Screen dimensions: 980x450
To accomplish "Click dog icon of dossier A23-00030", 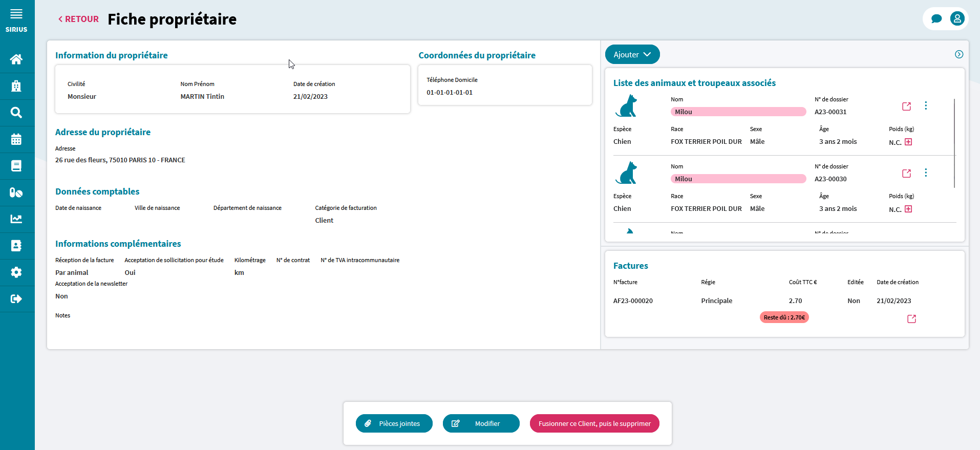I will click(626, 173).
